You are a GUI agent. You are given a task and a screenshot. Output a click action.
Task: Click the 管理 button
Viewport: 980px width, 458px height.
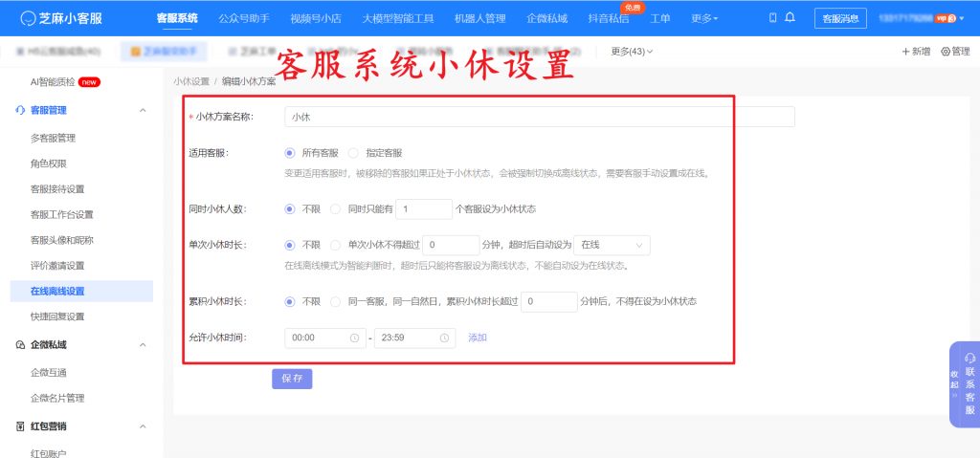[955, 52]
